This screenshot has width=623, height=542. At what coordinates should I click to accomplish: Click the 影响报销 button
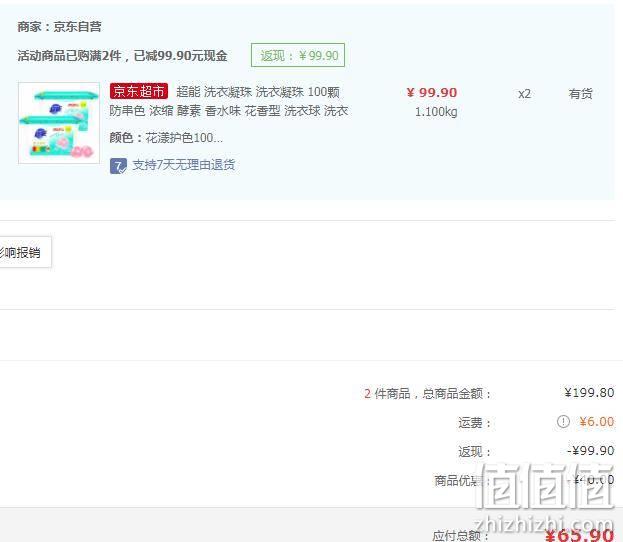pos(23,252)
